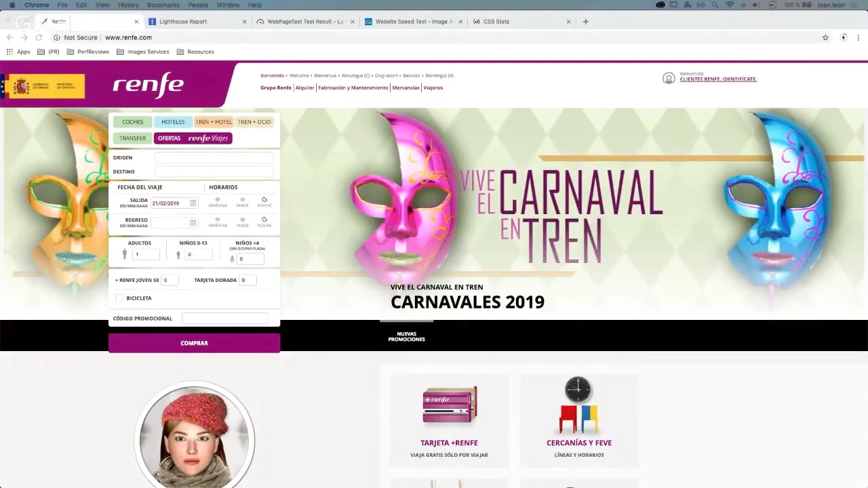Click the browser forward arrow
This screenshot has width=868, height=488.
[24, 37]
